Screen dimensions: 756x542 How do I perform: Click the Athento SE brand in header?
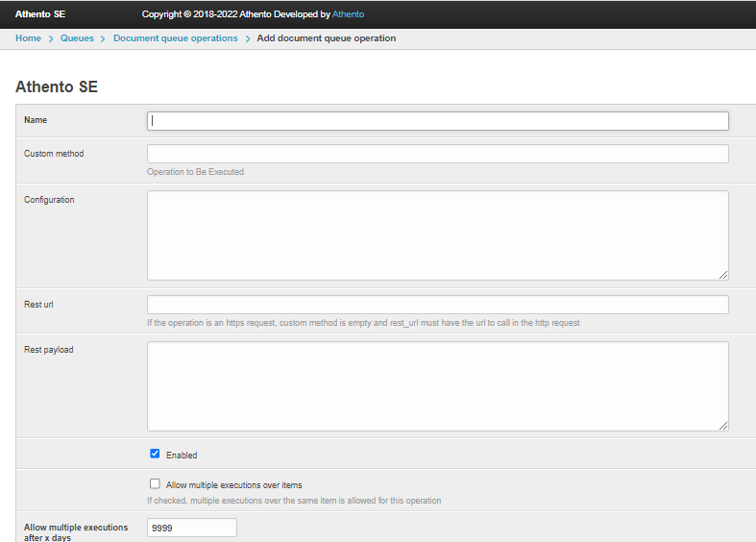tap(40, 14)
